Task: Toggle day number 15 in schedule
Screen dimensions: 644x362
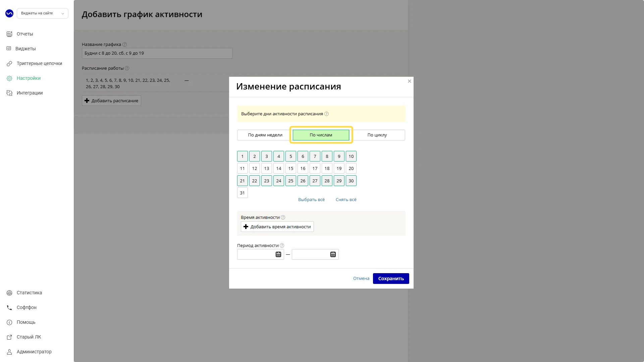Action: [291, 169]
